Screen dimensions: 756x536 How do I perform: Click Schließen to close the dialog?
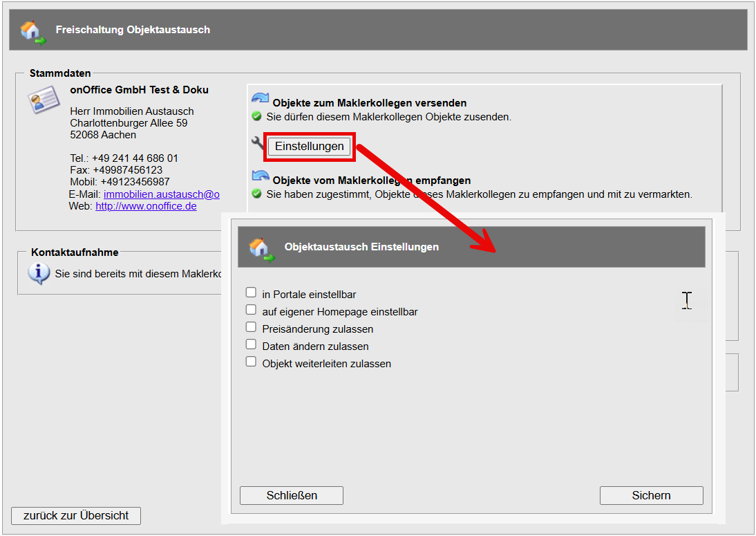(x=292, y=495)
